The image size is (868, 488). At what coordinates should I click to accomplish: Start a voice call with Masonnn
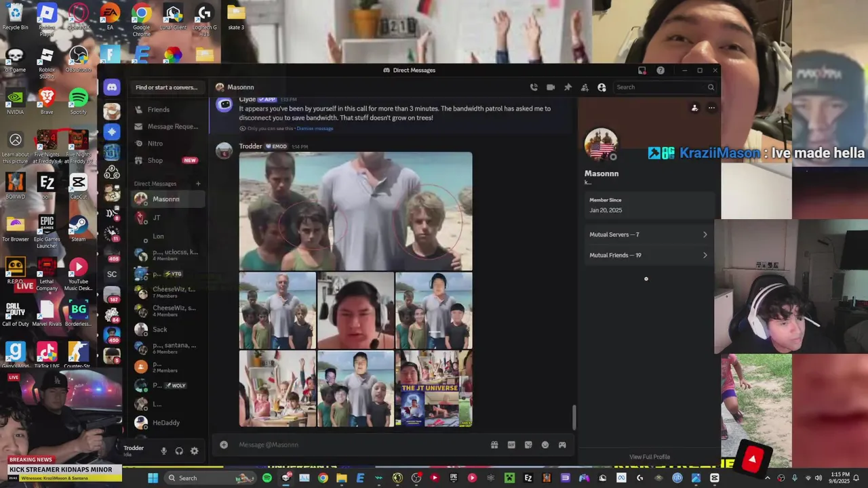click(534, 87)
